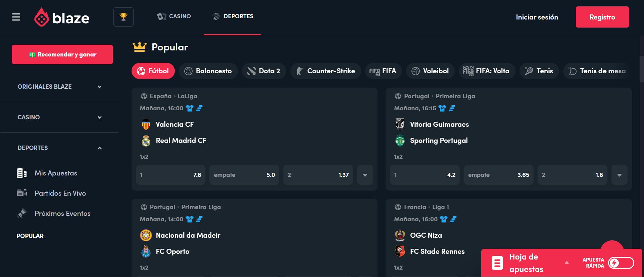Bet on Real Madrid odds 1.37

click(318, 175)
